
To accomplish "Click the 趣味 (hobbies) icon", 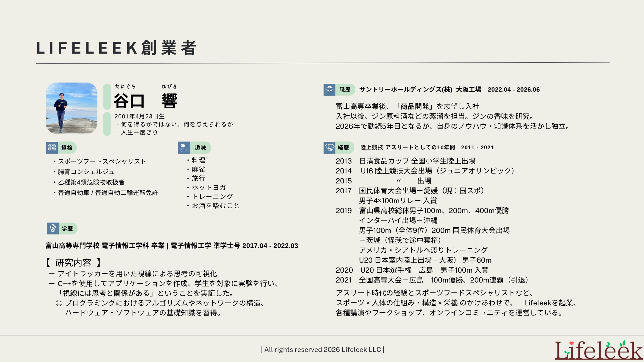I will pyautogui.click(x=183, y=147).
